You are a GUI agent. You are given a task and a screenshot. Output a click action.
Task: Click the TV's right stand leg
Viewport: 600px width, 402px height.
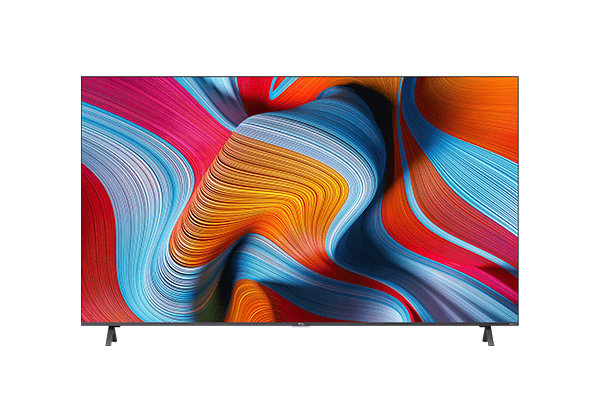tap(488, 335)
